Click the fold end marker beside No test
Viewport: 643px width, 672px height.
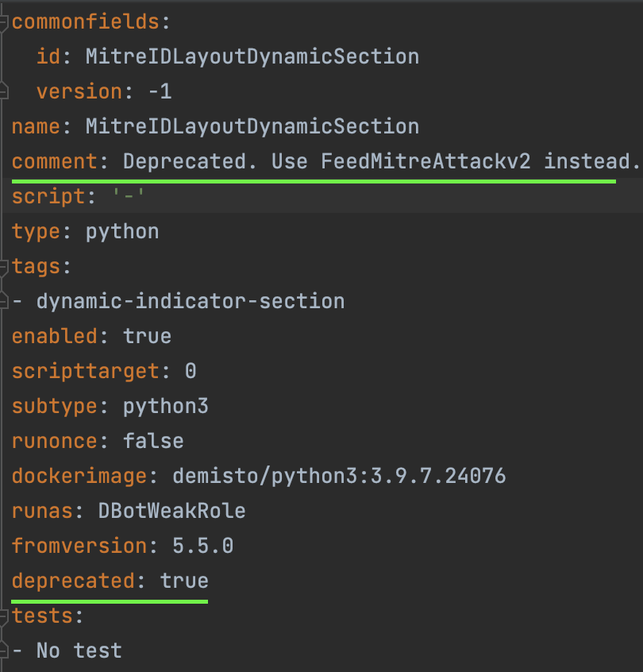click(6, 651)
